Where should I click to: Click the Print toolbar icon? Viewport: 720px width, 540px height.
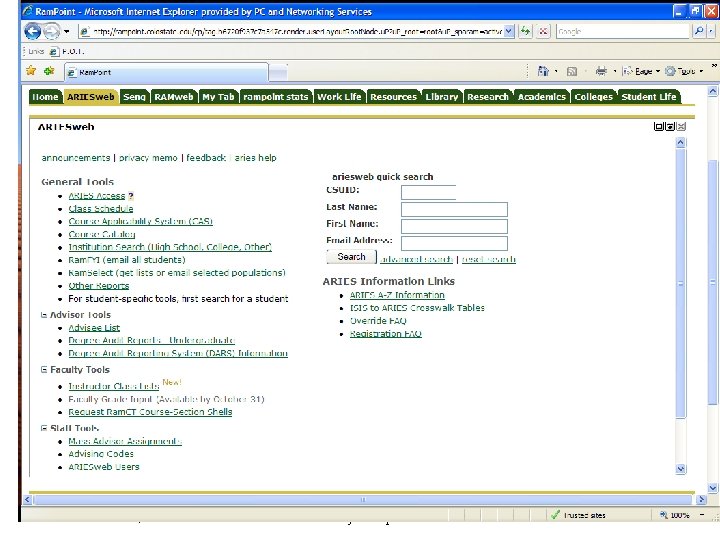click(x=601, y=71)
